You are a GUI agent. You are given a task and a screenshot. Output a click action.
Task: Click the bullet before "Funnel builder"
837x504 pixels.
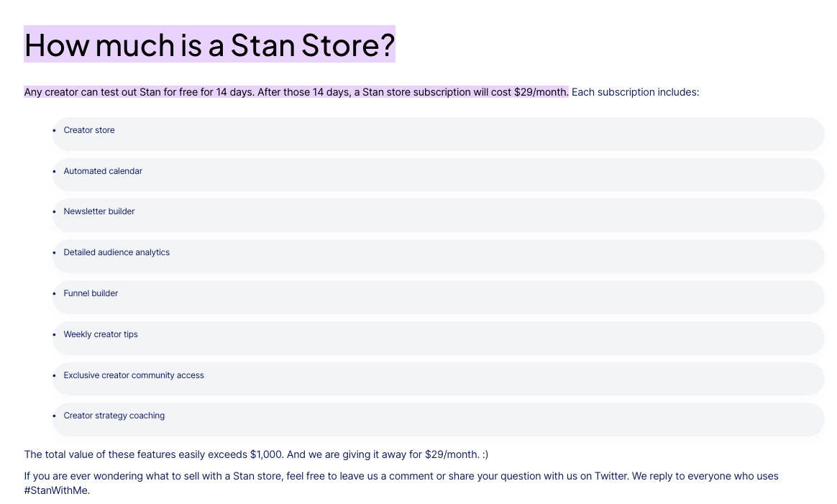55,293
